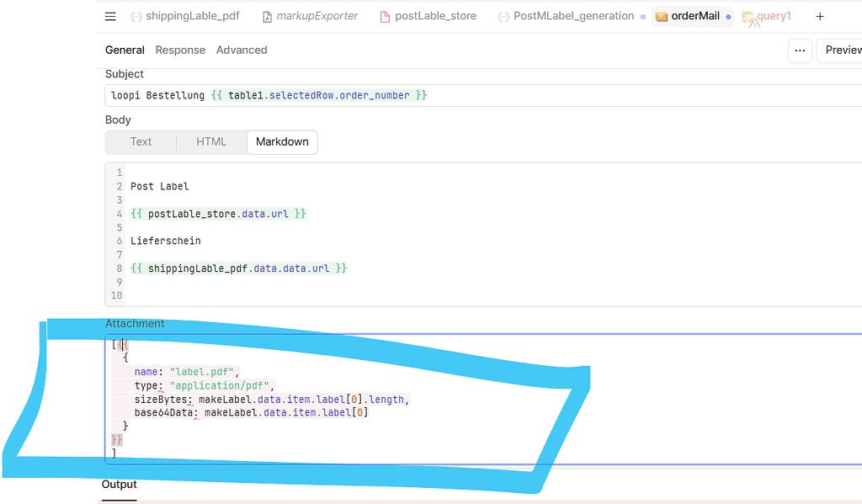Click the unsaved-changes dot on PostMLabel_generation tab

[642, 16]
